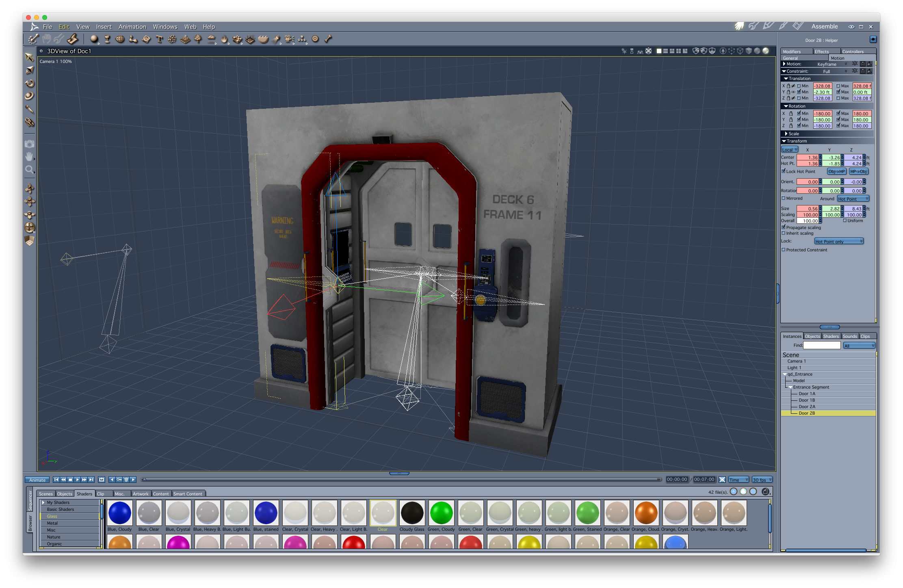Select the Green, Cloudy shader swatch
Image resolution: width=903 pixels, height=588 pixels.
(x=441, y=513)
